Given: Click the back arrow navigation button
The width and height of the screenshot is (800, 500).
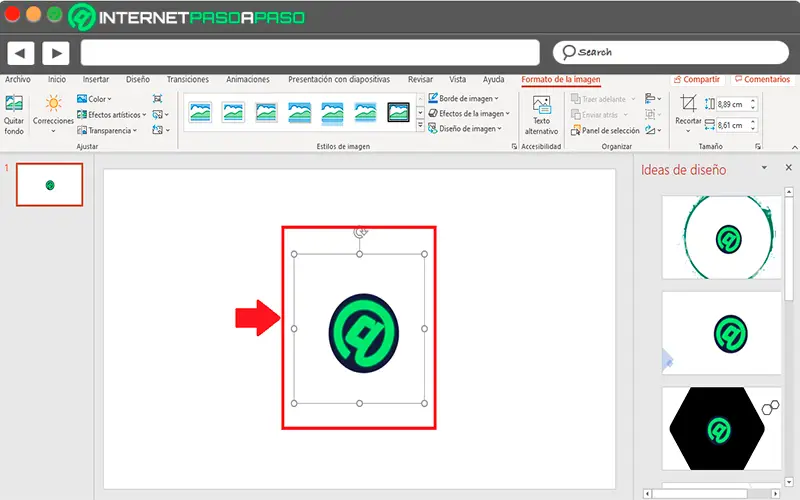Looking at the screenshot, I should pos(20,53).
